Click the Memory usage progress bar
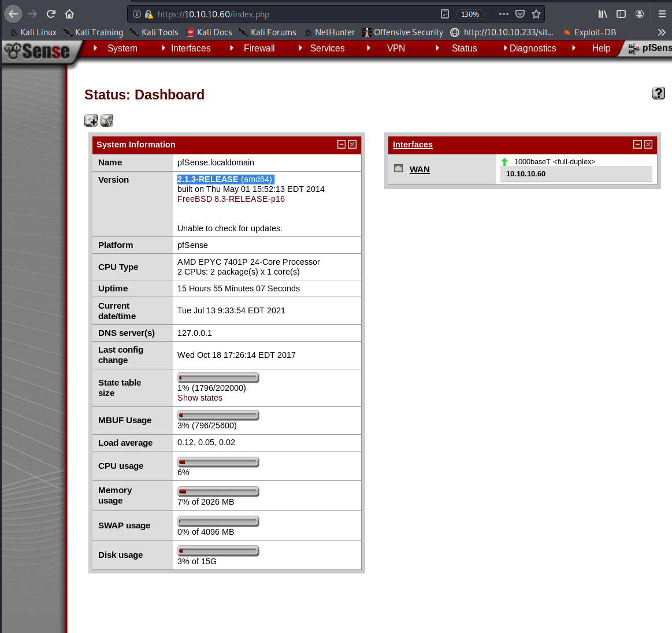The image size is (672, 633). pos(218,492)
